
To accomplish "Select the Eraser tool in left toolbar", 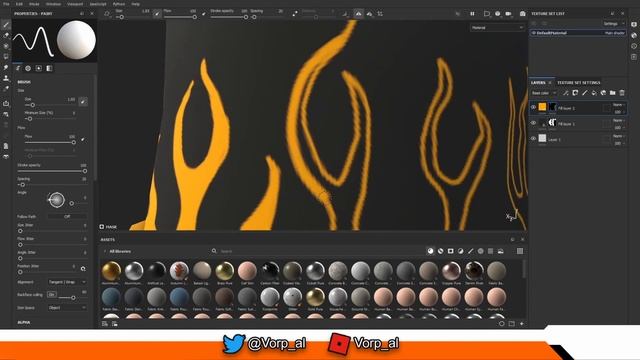I will (6, 36).
